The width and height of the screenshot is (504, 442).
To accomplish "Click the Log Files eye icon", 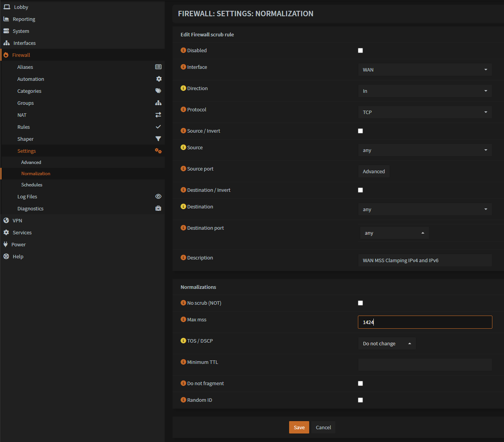I will [158, 196].
